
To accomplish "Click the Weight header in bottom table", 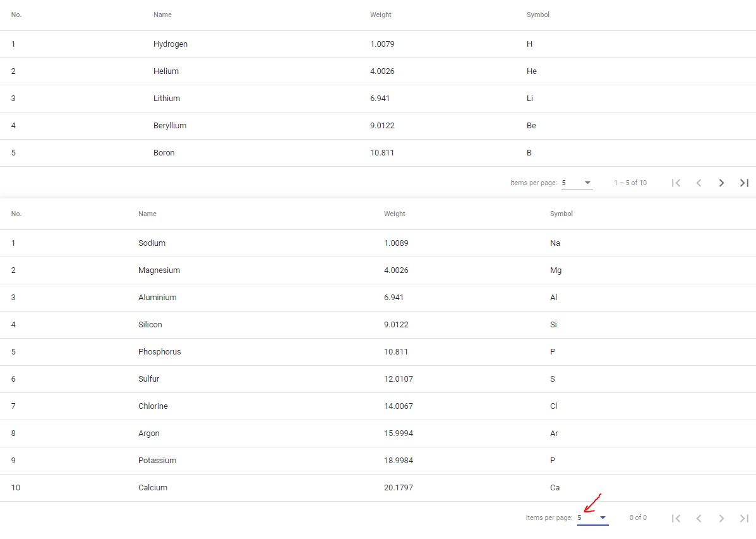I will coord(394,214).
